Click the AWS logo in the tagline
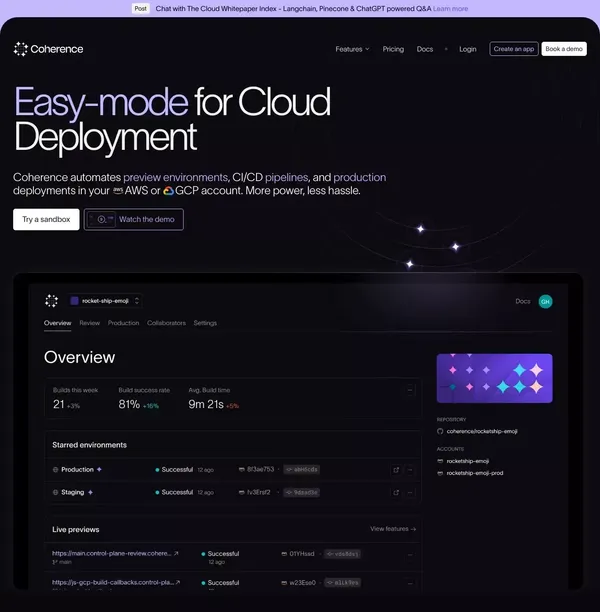 (x=118, y=190)
